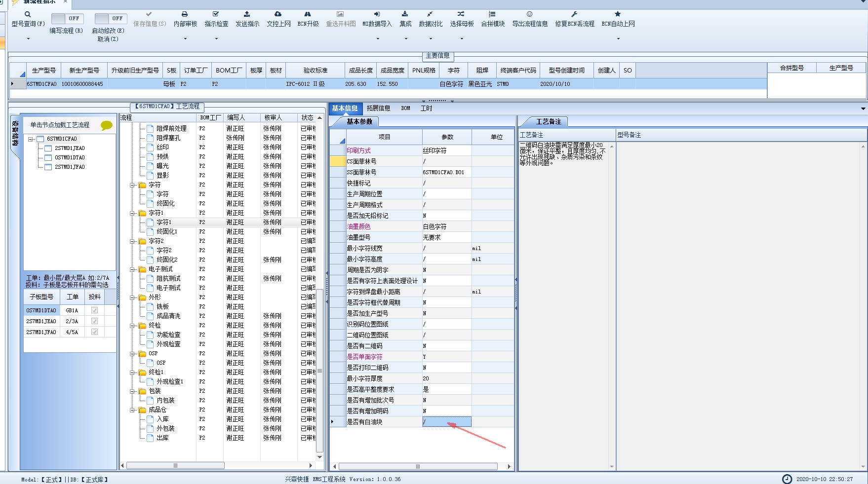Click the process tree vertical scrollbar thumb
The height and width of the screenshot is (484, 868).
tap(319, 371)
